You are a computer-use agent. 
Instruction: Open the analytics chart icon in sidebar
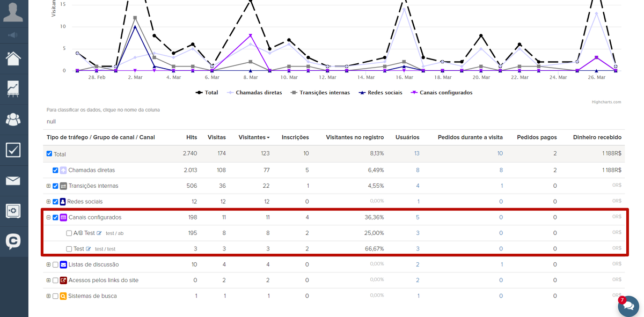[13, 89]
